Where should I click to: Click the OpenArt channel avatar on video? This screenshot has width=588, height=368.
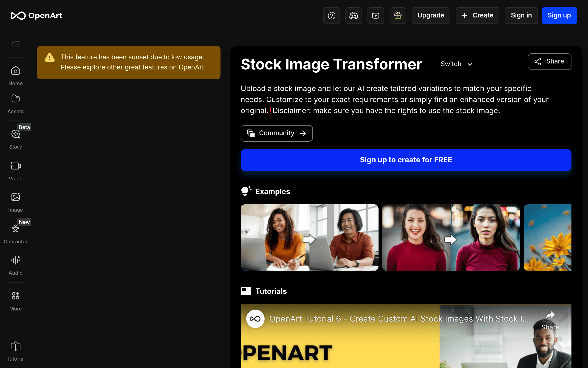(255, 319)
